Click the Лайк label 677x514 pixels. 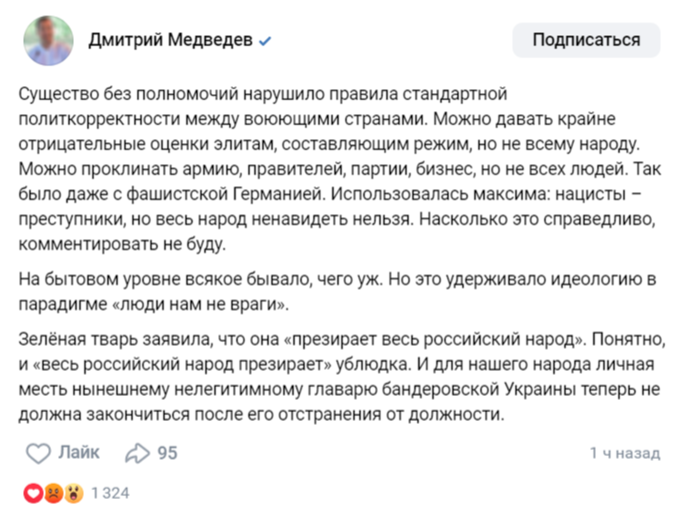coord(79,453)
